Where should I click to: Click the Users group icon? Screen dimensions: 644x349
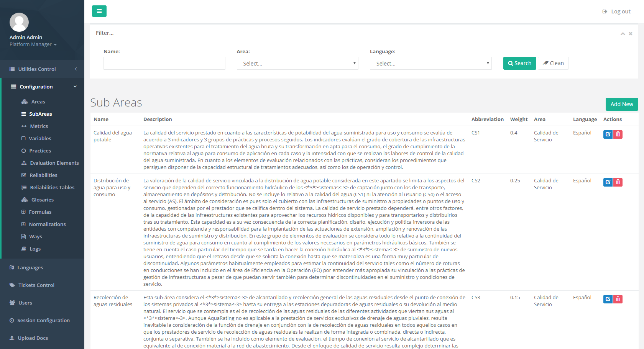(12, 303)
